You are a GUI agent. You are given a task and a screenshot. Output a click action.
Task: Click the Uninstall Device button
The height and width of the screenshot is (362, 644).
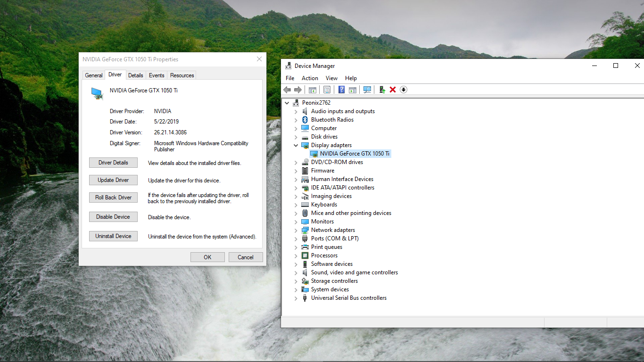113,236
